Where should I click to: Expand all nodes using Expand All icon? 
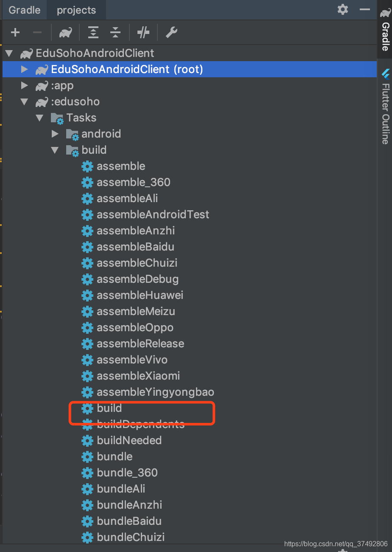[x=93, y=32]
